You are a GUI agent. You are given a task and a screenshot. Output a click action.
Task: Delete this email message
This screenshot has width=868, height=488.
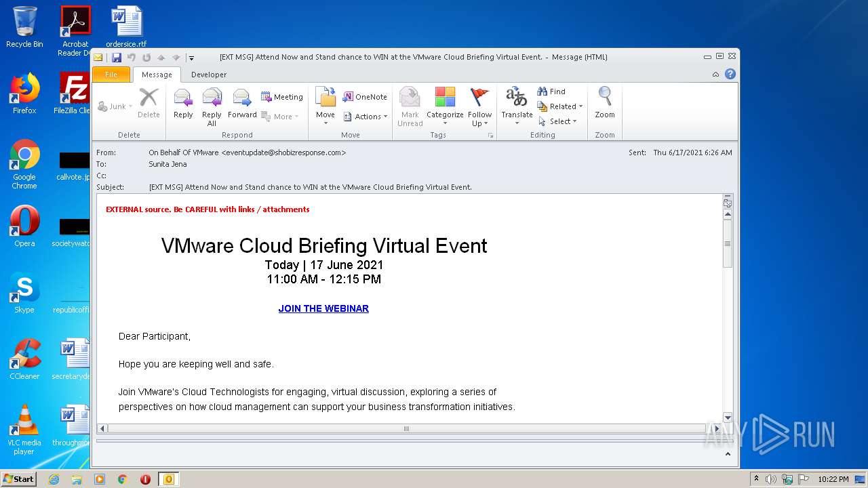pyautogui.click(x=149, y=105)
